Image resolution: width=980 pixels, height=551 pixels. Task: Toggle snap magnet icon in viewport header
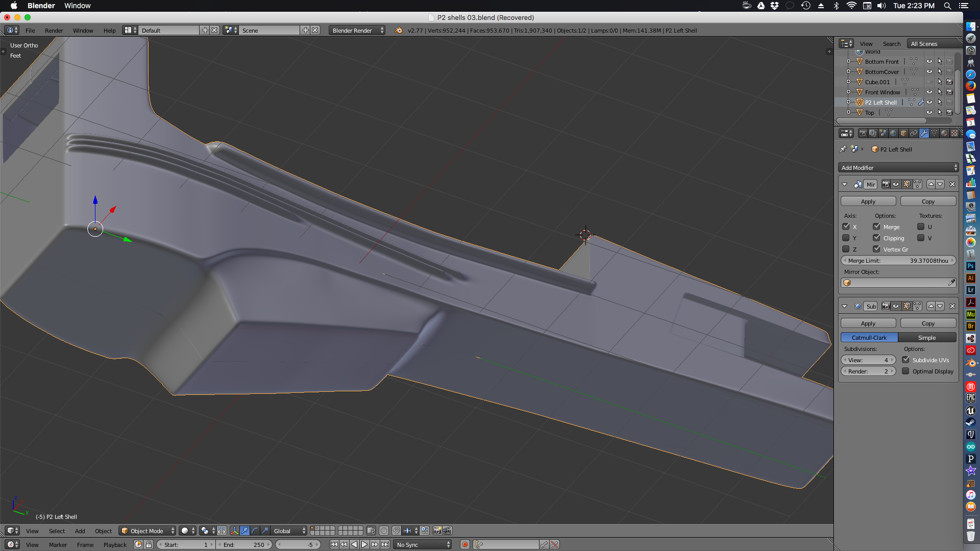pyautogui.click(x=396, y=531)
